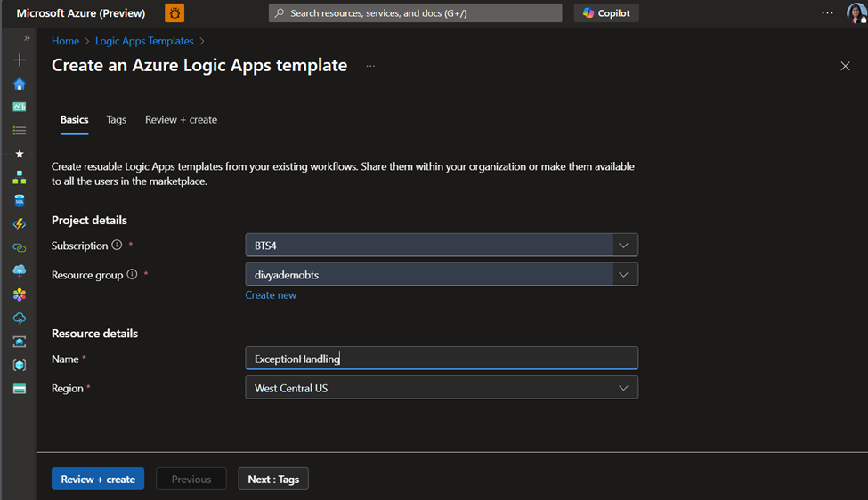Screen dimensions: 868x500
Task: Click the Review + create button
Action: click(98, 479)
